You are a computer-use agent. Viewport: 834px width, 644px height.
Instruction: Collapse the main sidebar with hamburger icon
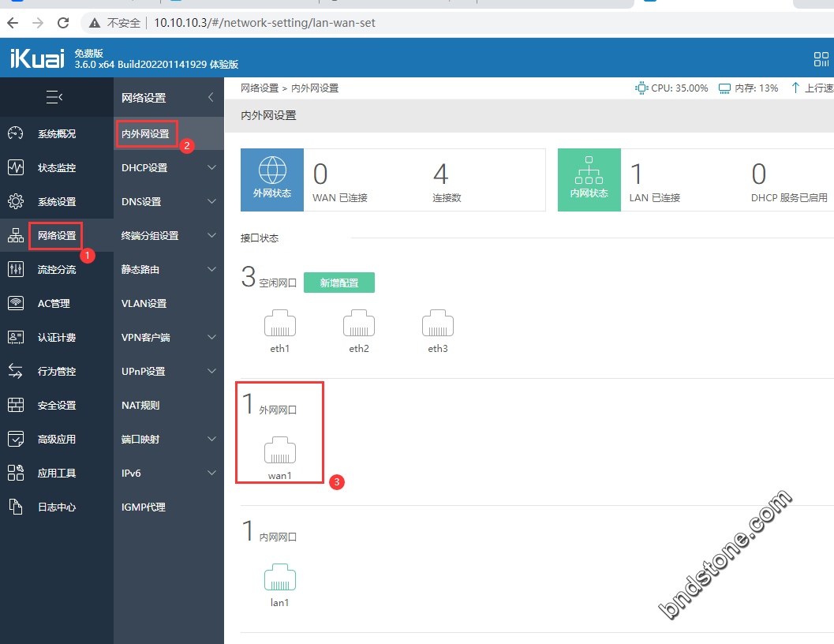coord(54,97)
